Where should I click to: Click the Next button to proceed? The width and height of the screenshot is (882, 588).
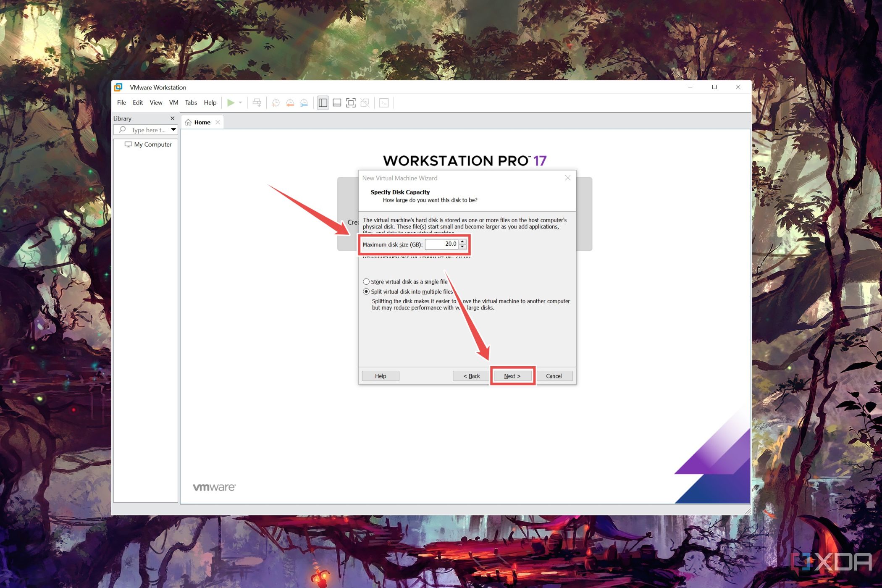(x=512, y=375)
